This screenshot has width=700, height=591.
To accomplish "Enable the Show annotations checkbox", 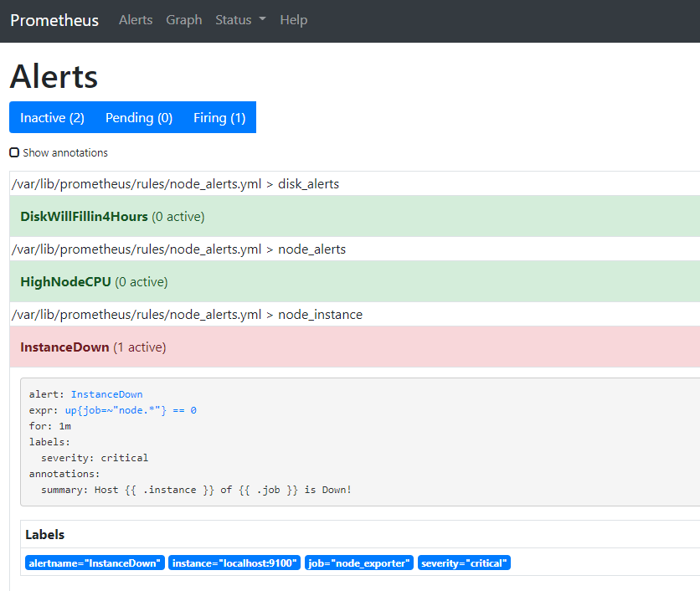I will click(14, 152).
